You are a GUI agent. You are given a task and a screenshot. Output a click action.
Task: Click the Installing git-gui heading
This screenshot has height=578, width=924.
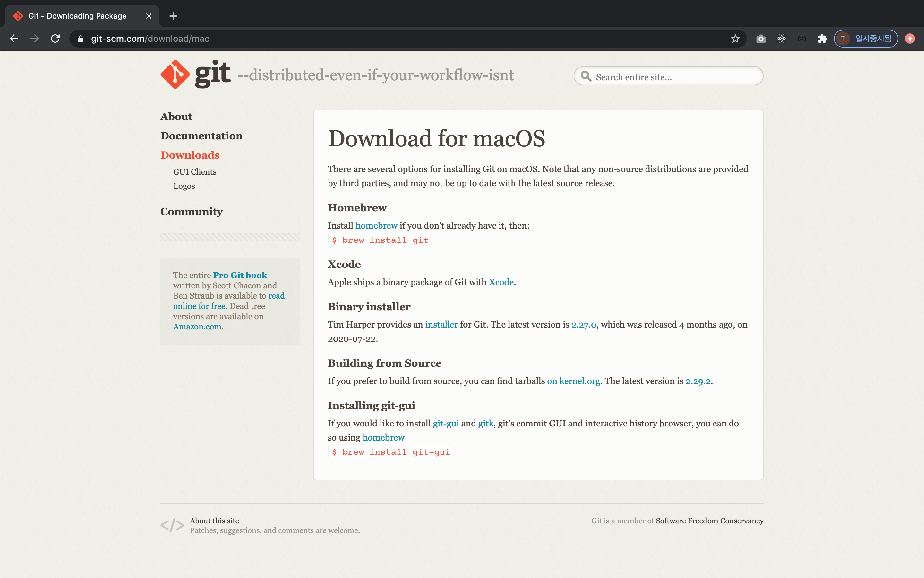372,406
